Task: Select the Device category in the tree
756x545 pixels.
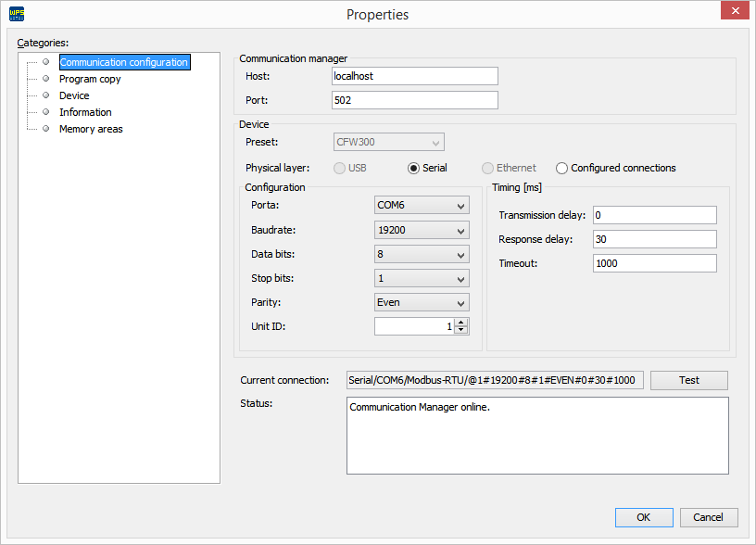Action: click(x=74, y=95)
